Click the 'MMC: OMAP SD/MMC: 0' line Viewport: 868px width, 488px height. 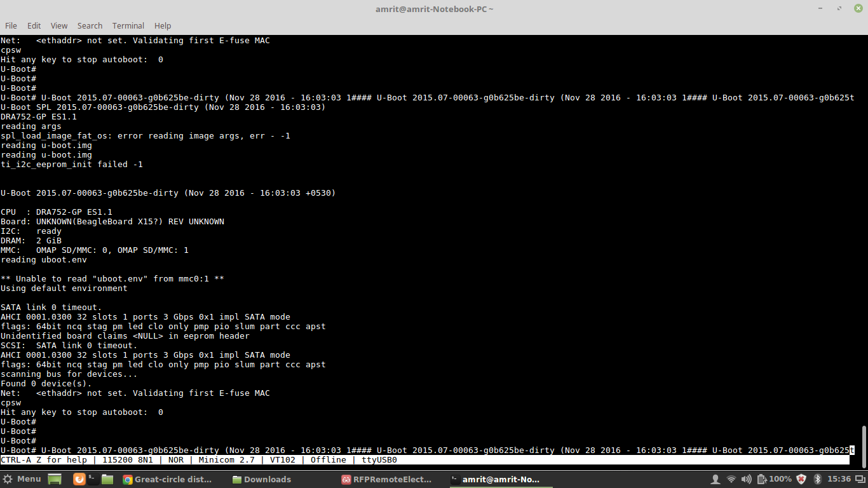[x=95, y=250]
